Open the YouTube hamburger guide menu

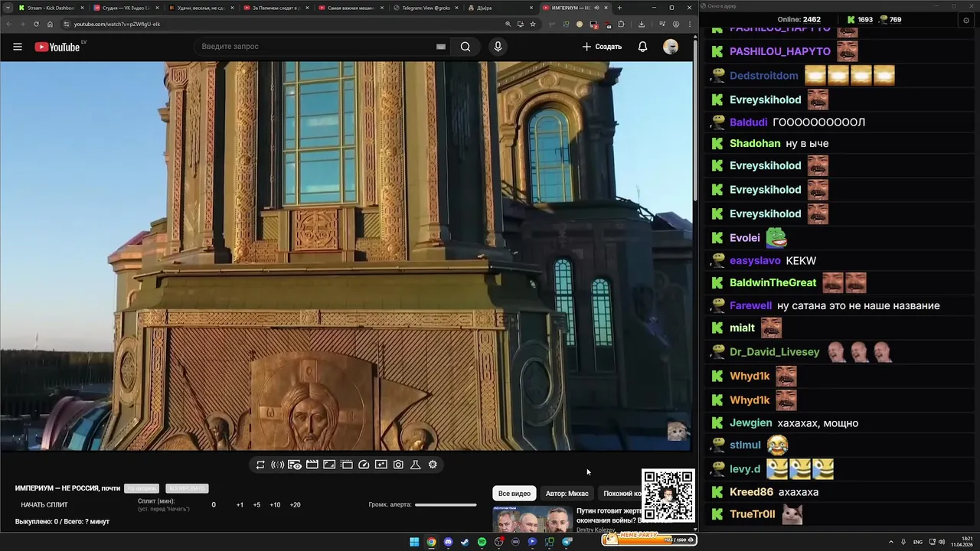pos(18,47)
